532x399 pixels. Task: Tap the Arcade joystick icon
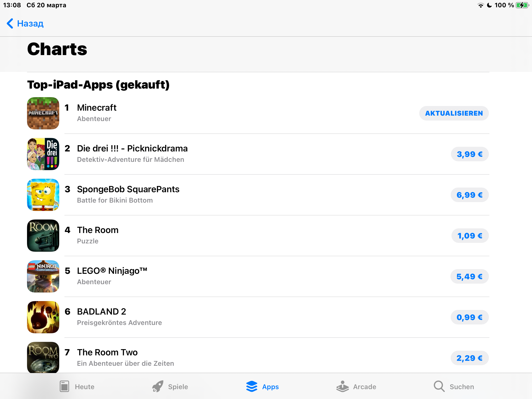click(343, 386)
